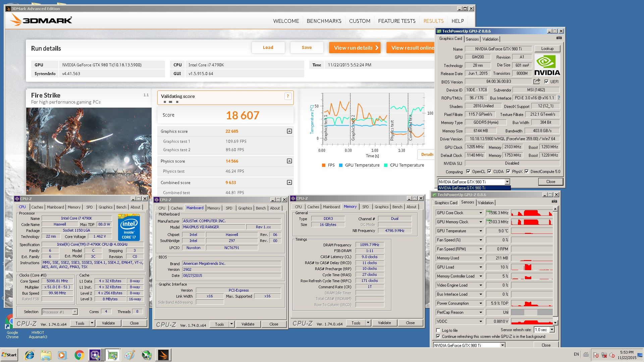Collapse the Graphics score section
Screen dimensions: 644x362
pyautogui.click(x=289, y=131)
